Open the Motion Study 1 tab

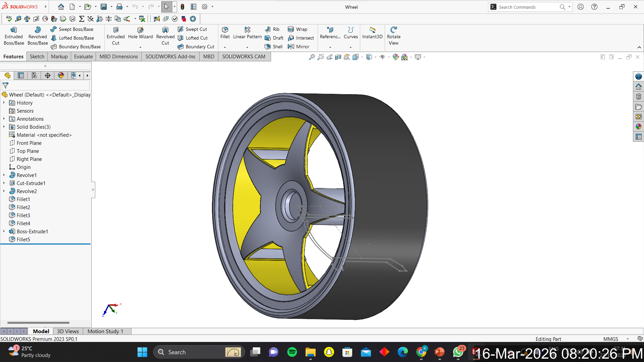pyautogui.click(x=105, y=331)
